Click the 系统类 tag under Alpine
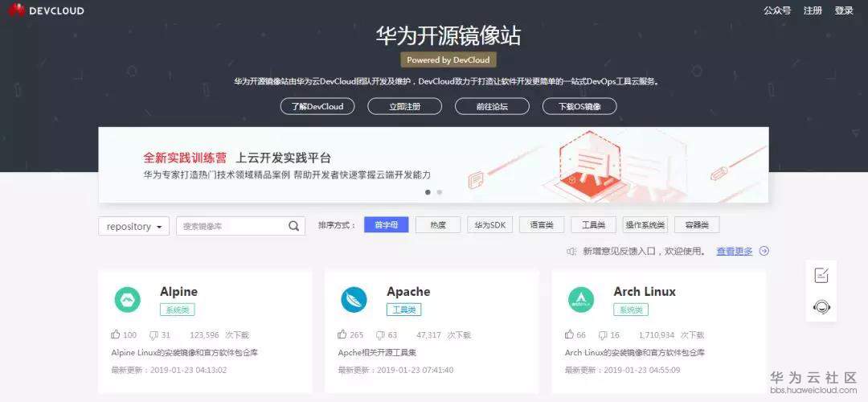The image size is (868, 402). point(178,310)
